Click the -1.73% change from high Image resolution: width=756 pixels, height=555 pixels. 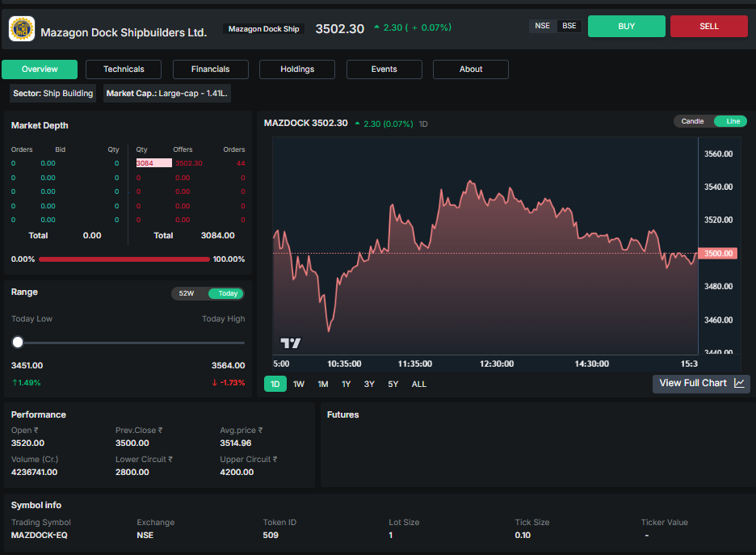point(229,383)
